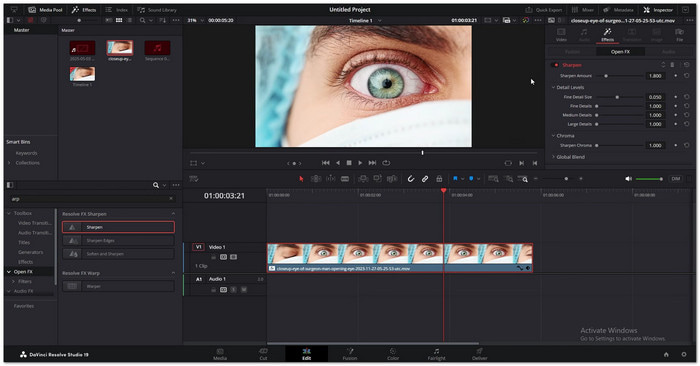Switch to the Fusion page
Viewport: 700px width, 366px height.
tap(350, 354)
